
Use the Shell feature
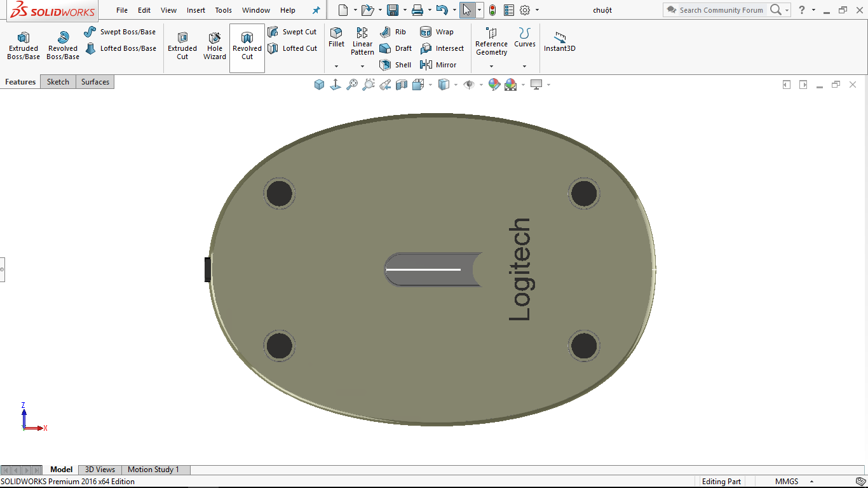pos(395,65)
